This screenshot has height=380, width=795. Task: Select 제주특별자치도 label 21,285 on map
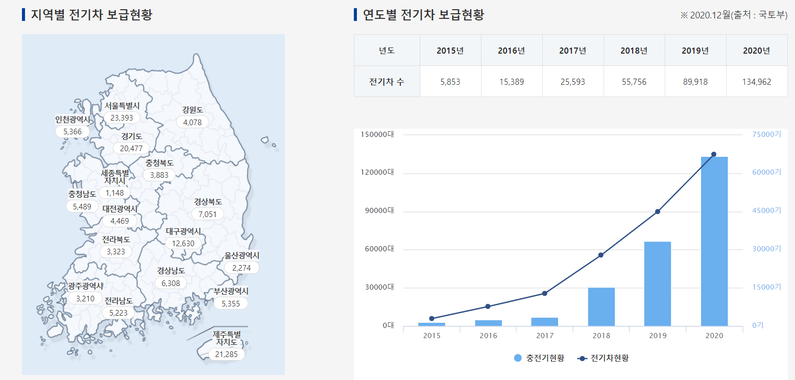[226, 354]
